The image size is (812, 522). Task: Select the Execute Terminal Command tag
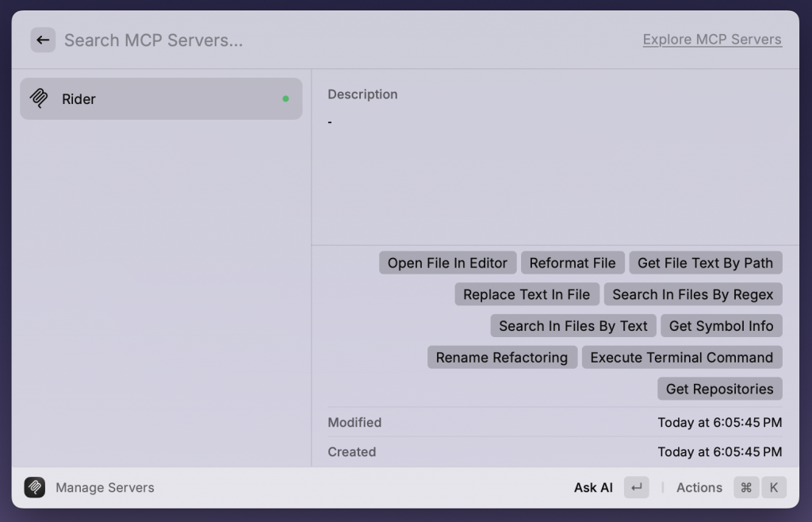681,358
